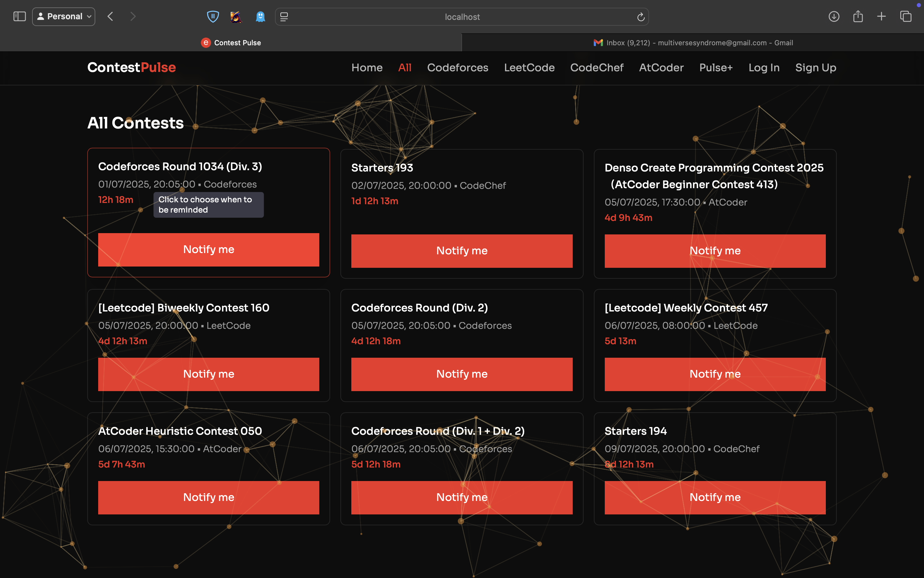
Task: Click the Codeforces Round 1034 (Div. 3) title
Action: (180, 167)
